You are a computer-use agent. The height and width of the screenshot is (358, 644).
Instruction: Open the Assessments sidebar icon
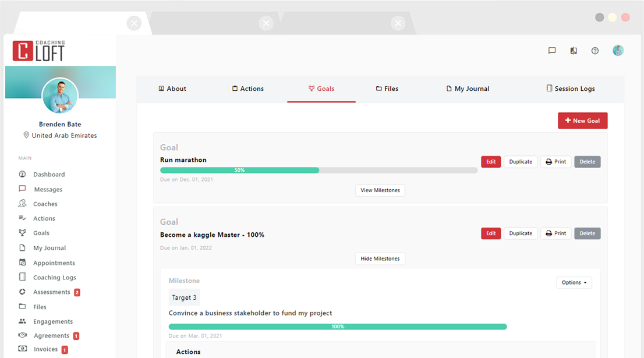click(23, 292)
